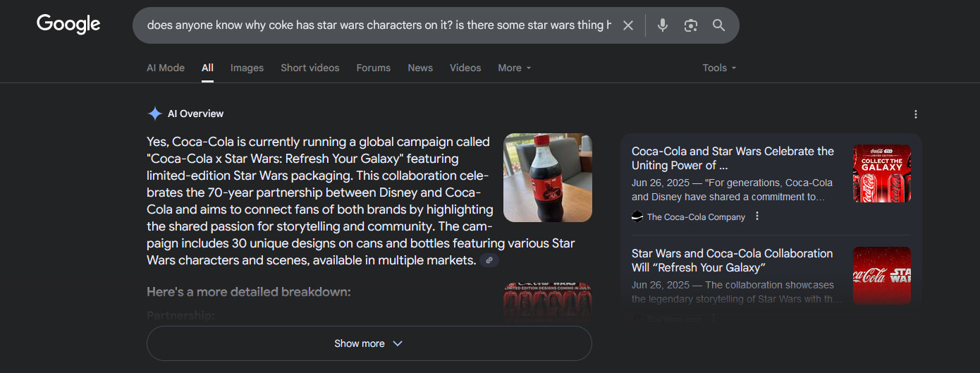Image resolution: width=980 pixels, height=373 pixels.
Task: Open Coca-Cola Star Wars logo thumbnail
Action: (x=881, y=275)
